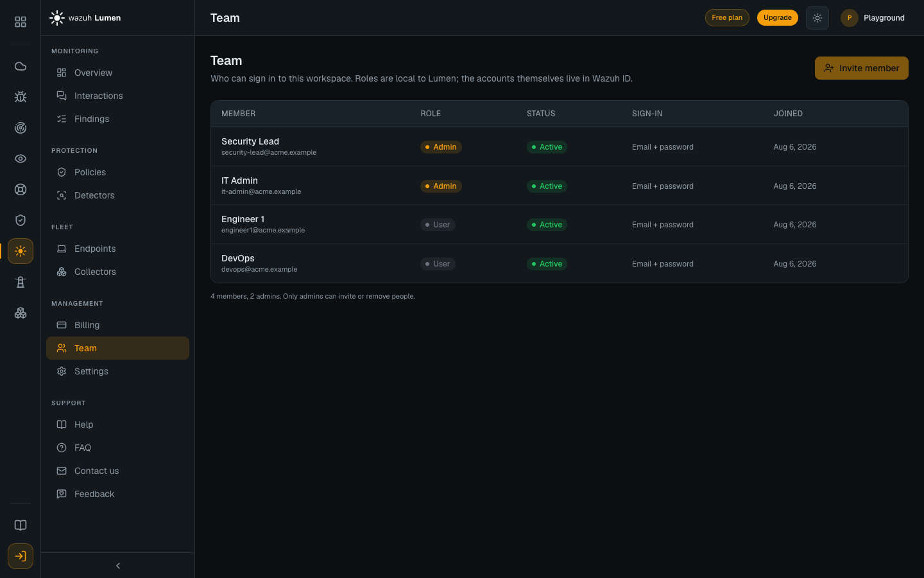Open Endpoints in sidebar
Screen dimensions: 924x578
coord(118,249)
